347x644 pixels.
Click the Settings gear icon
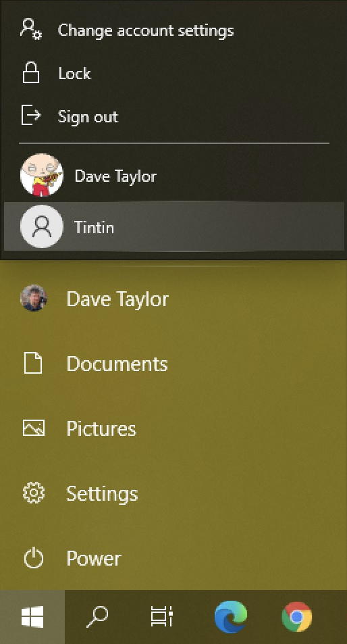[x=33, y=493]
